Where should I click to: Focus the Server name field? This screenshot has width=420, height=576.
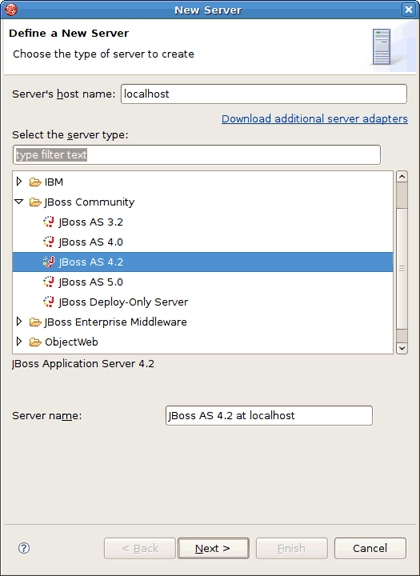click(x=269, y=415)
